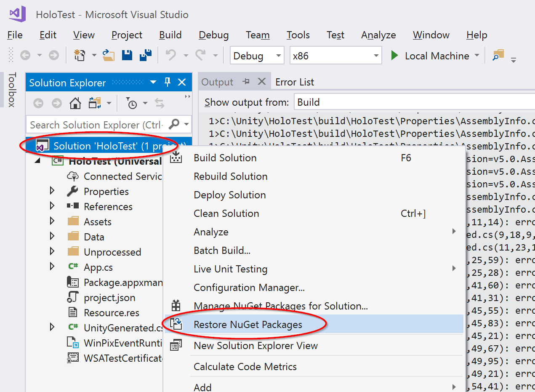535x392 pixels.
Task: Click the Redo toolbar icon
Action: [x=200, y=55]
